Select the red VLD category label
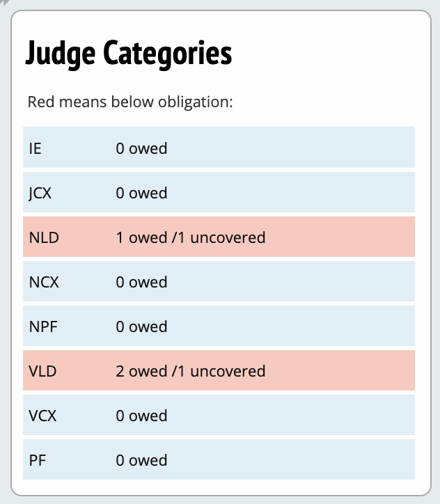440x504 pixels. pos(43,371)
